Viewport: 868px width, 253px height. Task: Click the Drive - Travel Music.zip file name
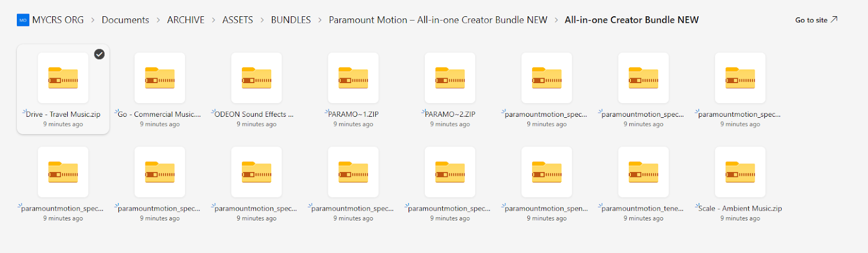(63, 115)
